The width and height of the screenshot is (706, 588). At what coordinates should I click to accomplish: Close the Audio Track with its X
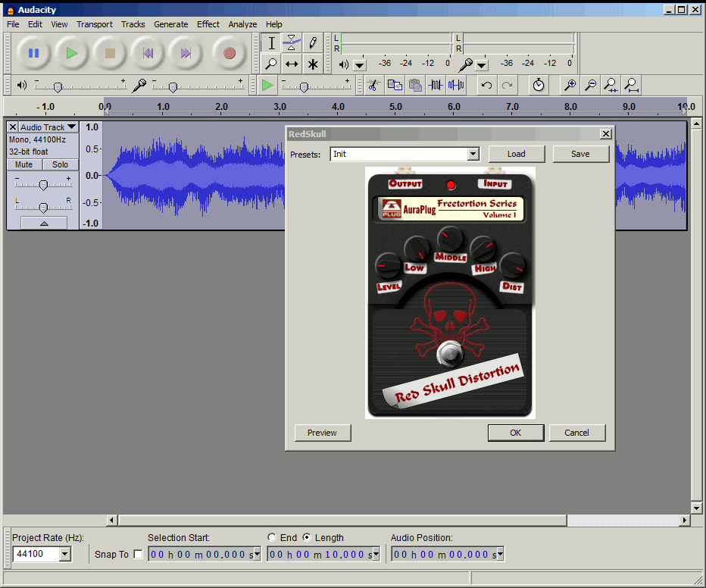(13, 127)
